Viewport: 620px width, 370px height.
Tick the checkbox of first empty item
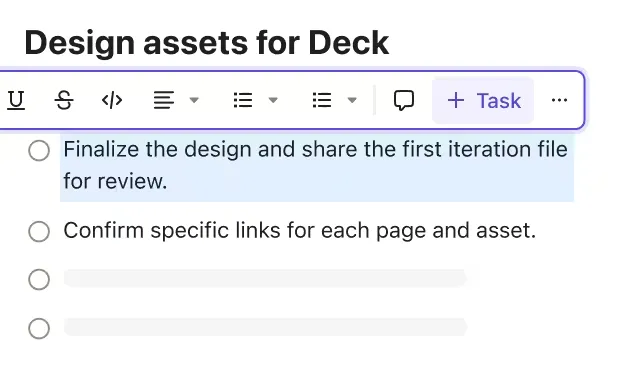point(39,279)
